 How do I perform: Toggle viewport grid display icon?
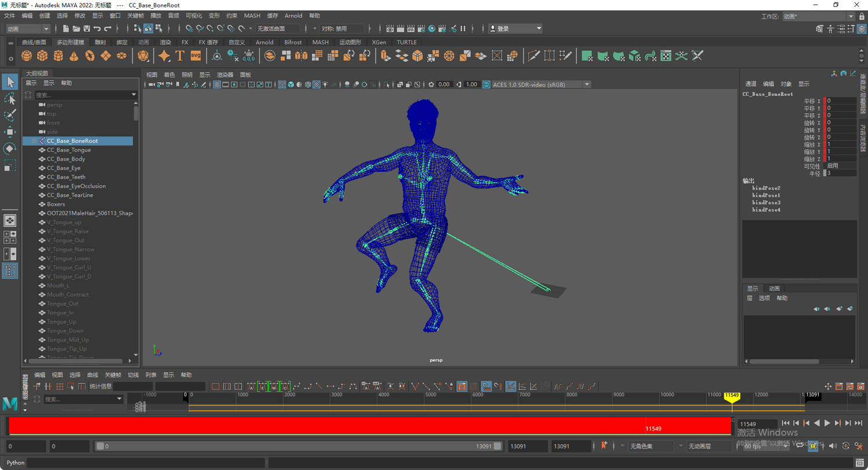click(x=216, y=84)
